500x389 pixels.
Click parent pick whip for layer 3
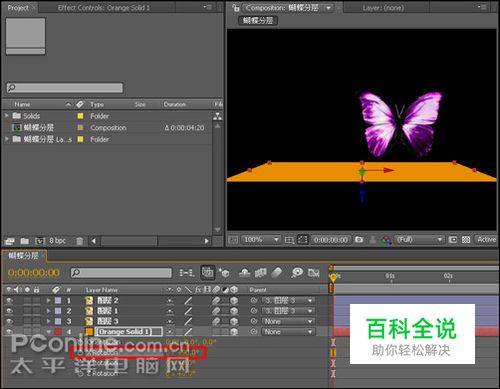254,321
